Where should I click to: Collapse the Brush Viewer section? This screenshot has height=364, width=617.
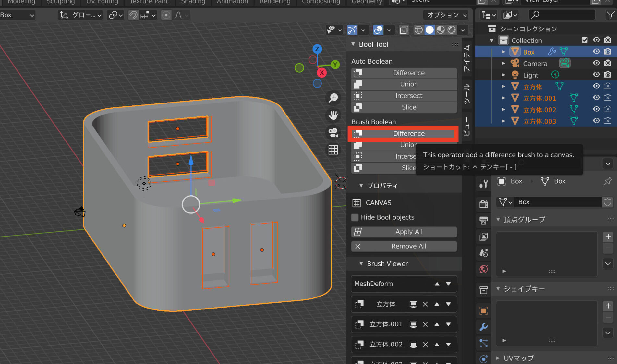click(x=361, y=264)
